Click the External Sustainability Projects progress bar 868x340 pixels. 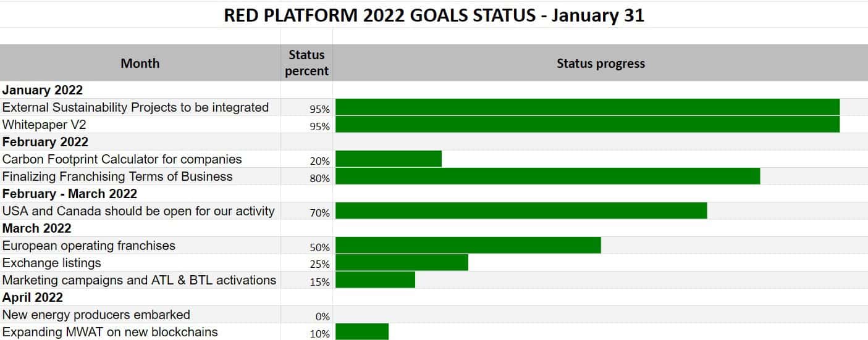tap(588, 107)
